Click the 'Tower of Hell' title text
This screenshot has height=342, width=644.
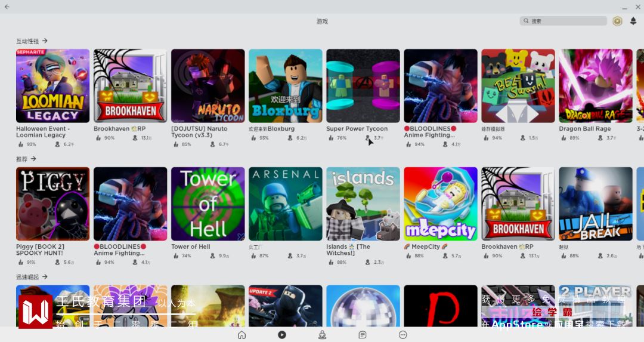191,247
